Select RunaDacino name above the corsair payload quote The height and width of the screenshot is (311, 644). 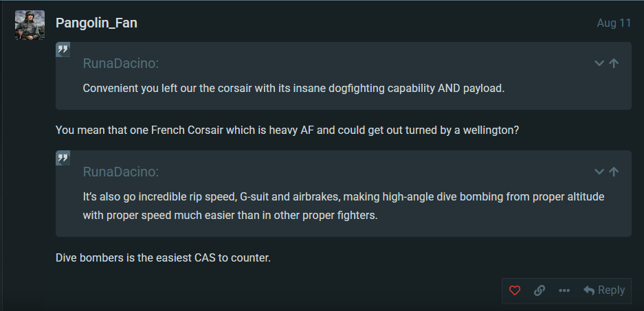(121, 64)
